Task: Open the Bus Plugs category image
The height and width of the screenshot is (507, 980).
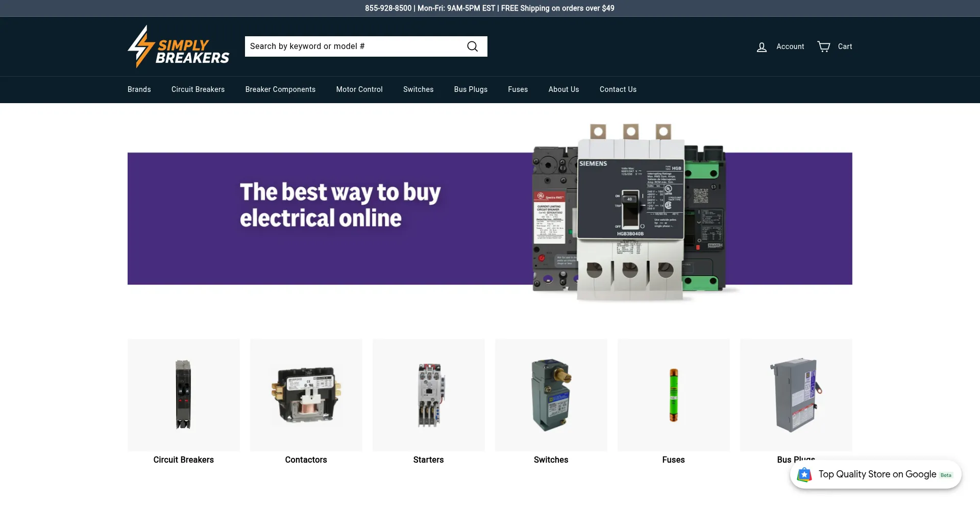Action: pyautogui.click(x=796, y=395)
